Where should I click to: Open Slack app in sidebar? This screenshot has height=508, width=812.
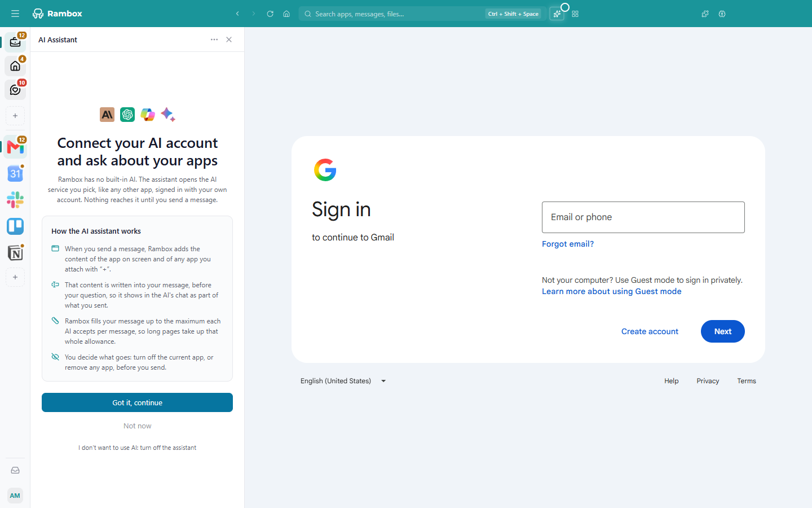(x=15, y=200)
